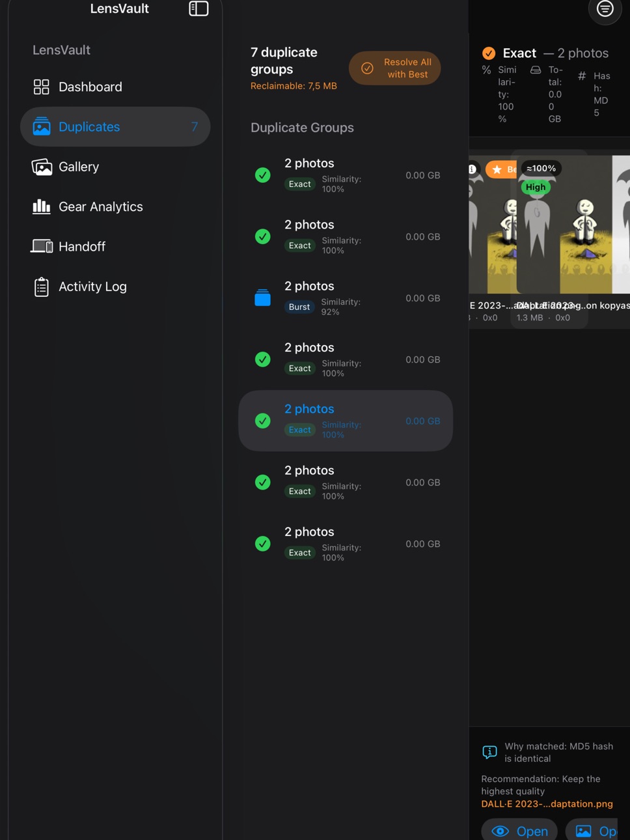630x840 pixels.
Task: Select Duplicates in the sidebar
Action: (x=115, y=126)
